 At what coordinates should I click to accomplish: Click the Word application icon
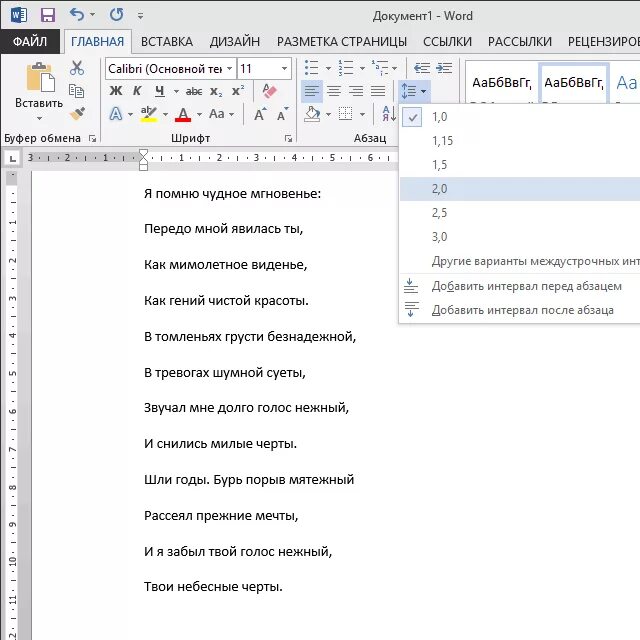pyautogui.click(x=18, y=16)
